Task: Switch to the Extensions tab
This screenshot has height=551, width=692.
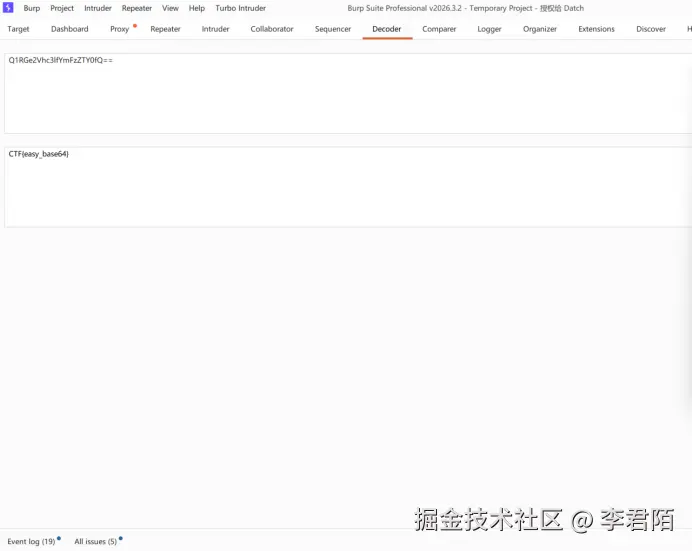Action: pos(596,29)
